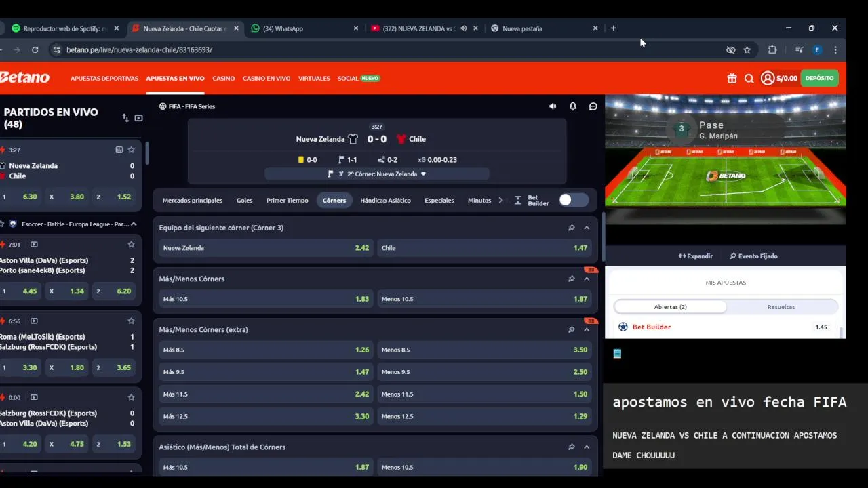Pick Chile win odds 1.52 in sidebar

tap(114, 197)
